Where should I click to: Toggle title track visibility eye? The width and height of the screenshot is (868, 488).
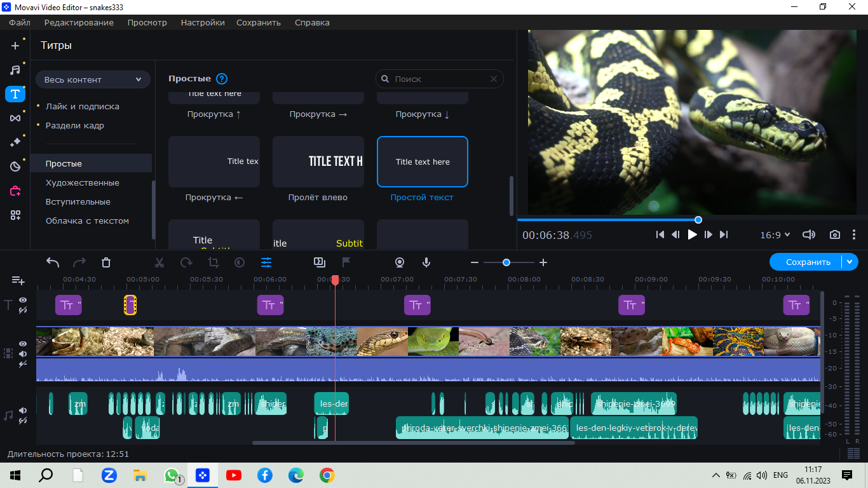click(x=23, y=300)
